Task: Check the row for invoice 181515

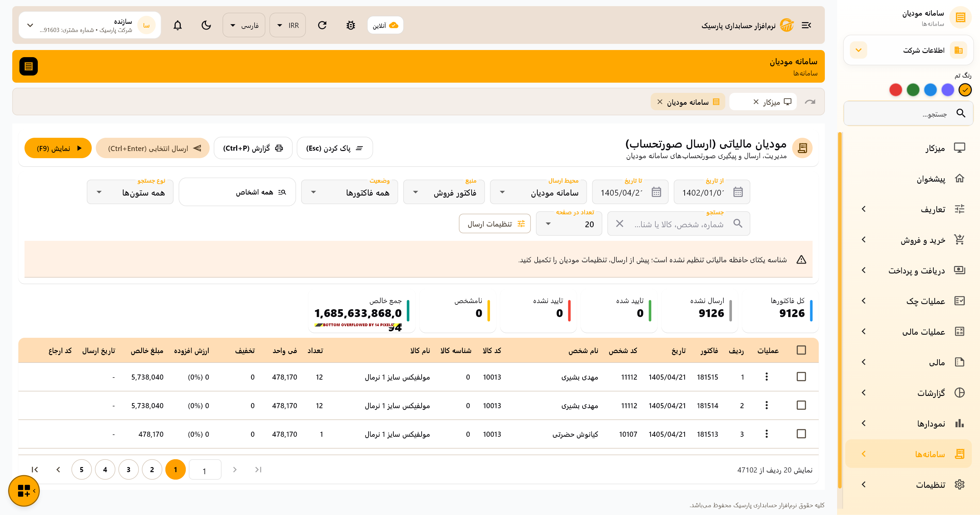Action: tap(801, 377)
